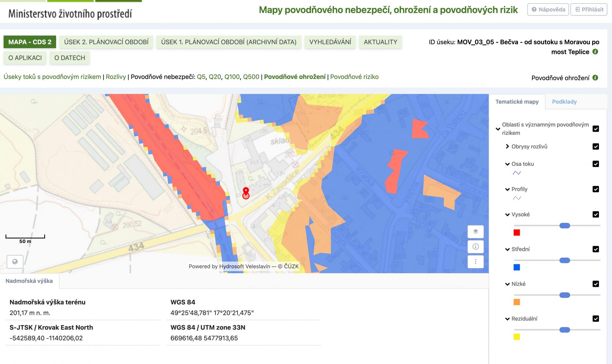Switch to the Podklady tab
Screen dimensions: 612x364
click(564, 102)
